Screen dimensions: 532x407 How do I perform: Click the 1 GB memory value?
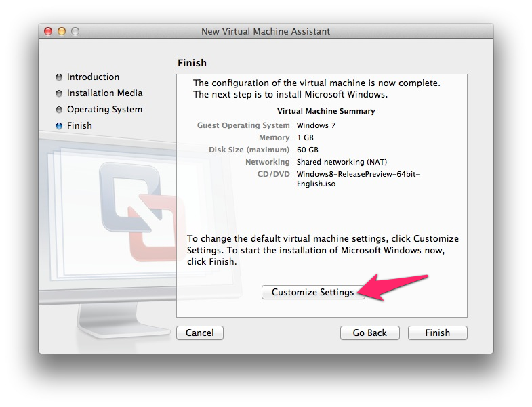(x=305, y=137)
